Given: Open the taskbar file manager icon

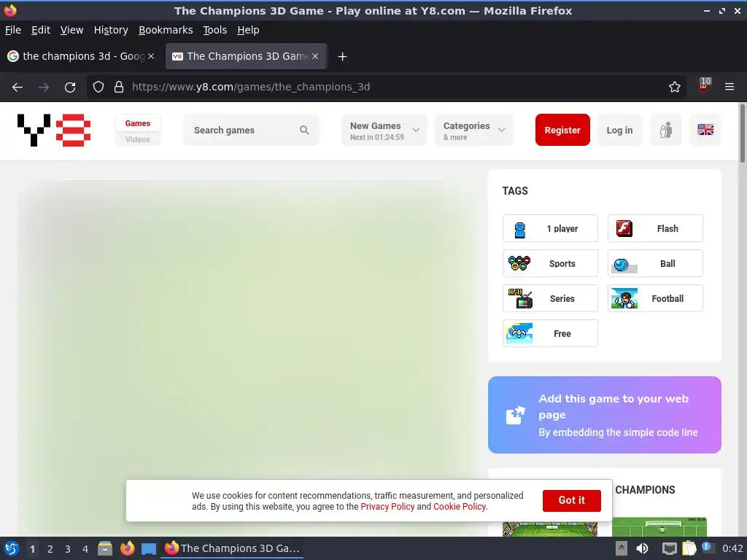Looking at the screenshot, I should point(105,548).
